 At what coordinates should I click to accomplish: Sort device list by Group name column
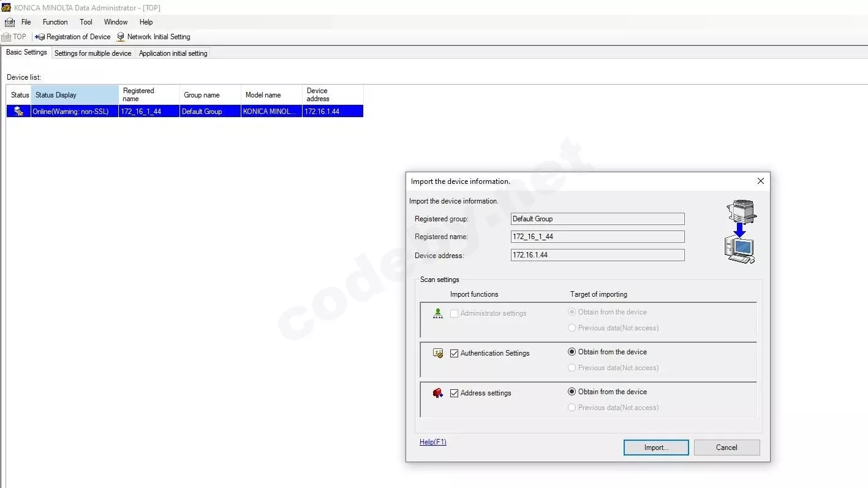tap(211, 95)
